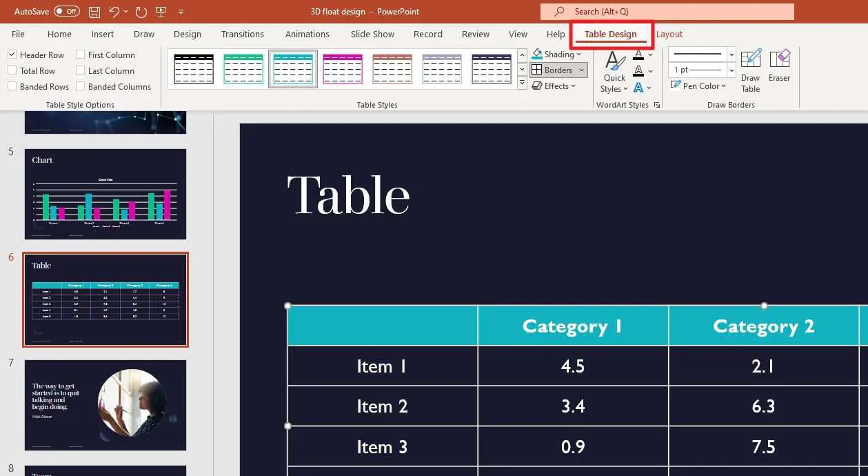Open the Draw tab
Screen dimensions: 868x476
coord(144,34)
